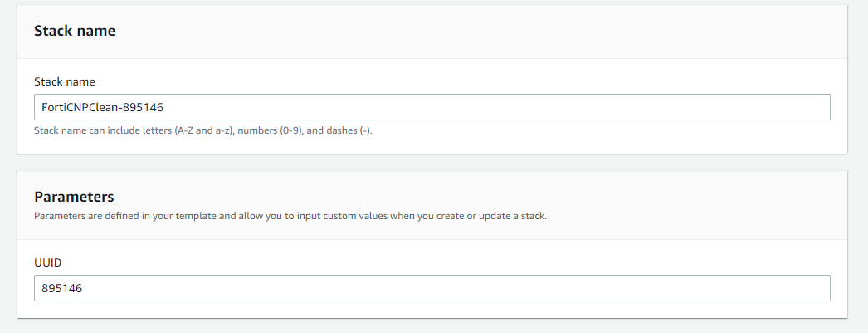The width and height of the screenshot is (868, 333).
Task: Click the stack name hint text below the input
Action: tap(202, 130)
